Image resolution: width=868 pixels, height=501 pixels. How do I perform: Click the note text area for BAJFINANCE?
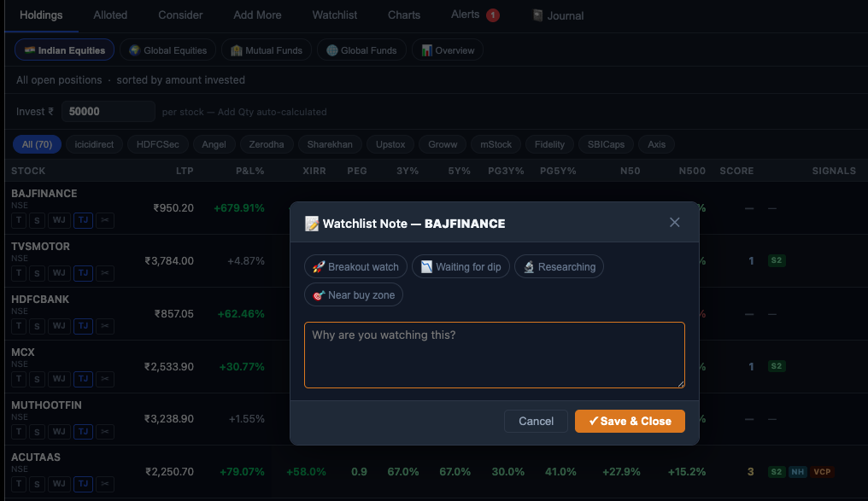click(x=494, y=353)
